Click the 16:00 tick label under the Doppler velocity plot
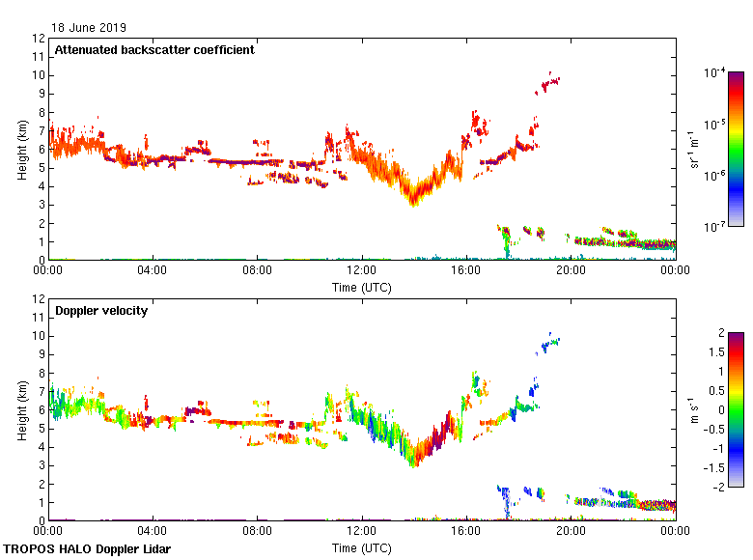 [466, 532]
